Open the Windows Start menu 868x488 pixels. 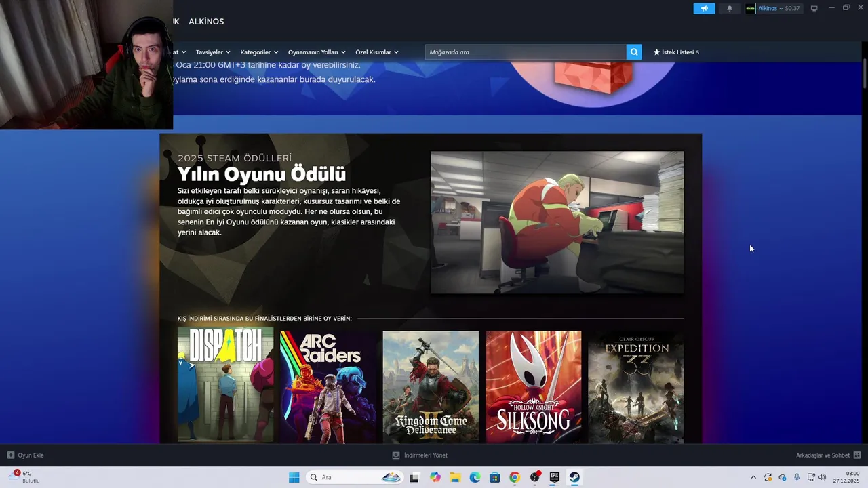pos(294,477)
